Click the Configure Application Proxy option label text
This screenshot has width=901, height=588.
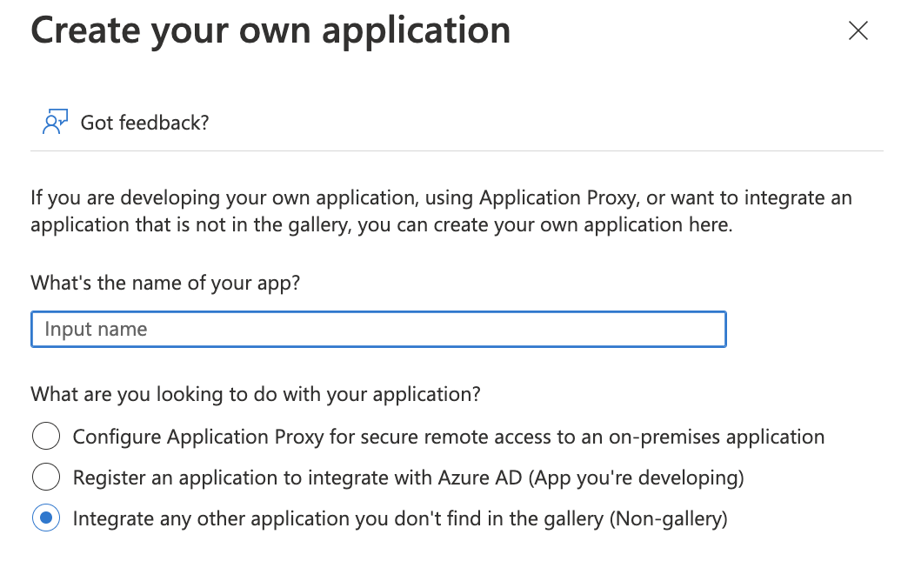448,437
